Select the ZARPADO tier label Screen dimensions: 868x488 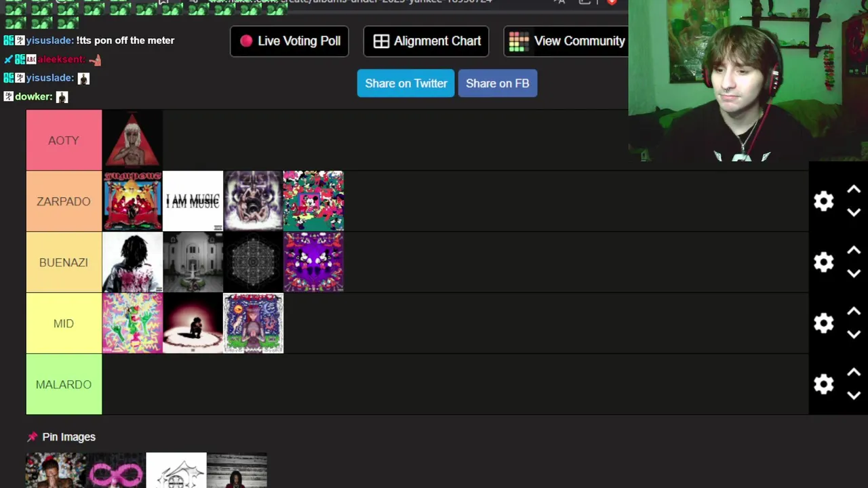click(64, 201)
